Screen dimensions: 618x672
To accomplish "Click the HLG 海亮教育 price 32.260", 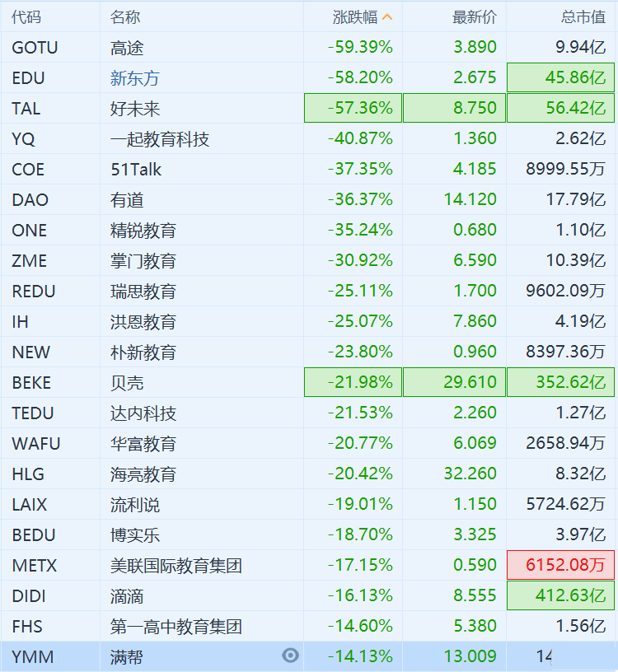I will (x=475, y=474).
